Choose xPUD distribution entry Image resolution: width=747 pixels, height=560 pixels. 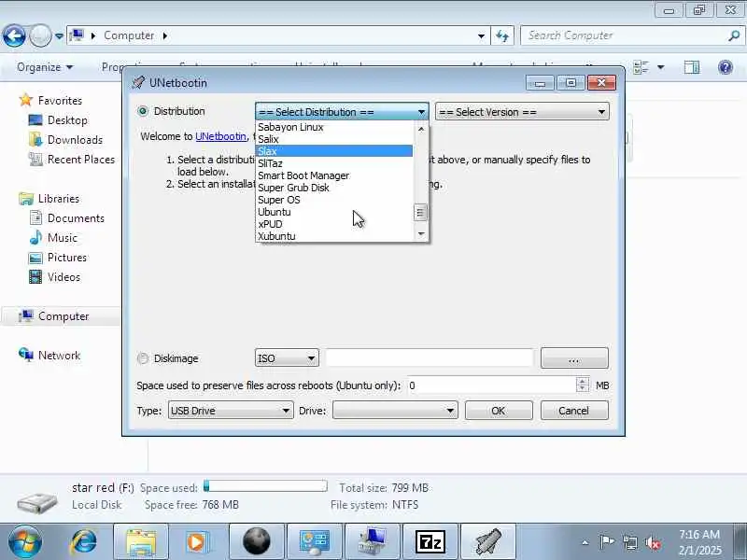pyautogui.click(x=334, y=224)
